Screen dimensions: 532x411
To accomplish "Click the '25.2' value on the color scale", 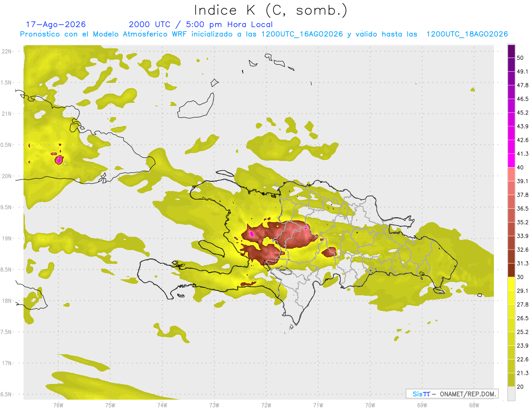I will (x=523, y=332).
